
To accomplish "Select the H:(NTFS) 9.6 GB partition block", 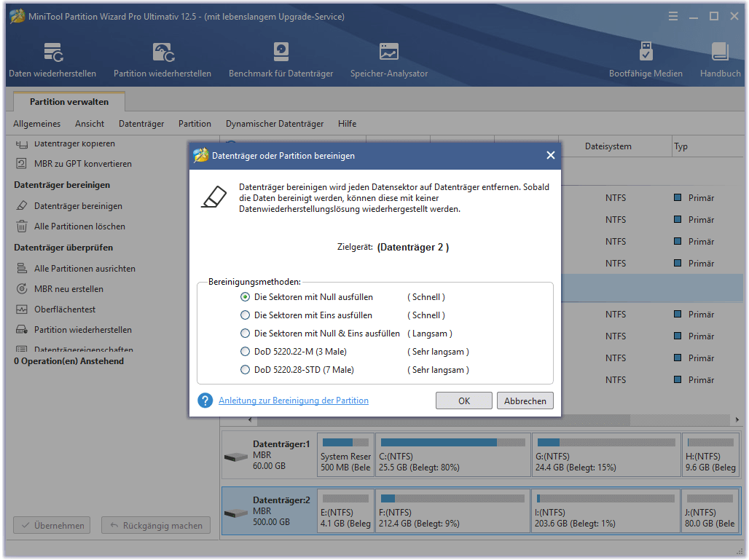I will tap(711, 454).
